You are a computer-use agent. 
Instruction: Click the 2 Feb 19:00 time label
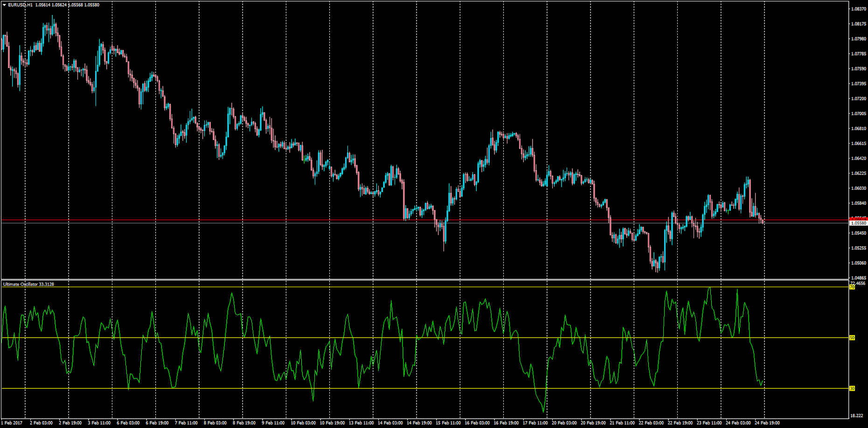[70, 423]
